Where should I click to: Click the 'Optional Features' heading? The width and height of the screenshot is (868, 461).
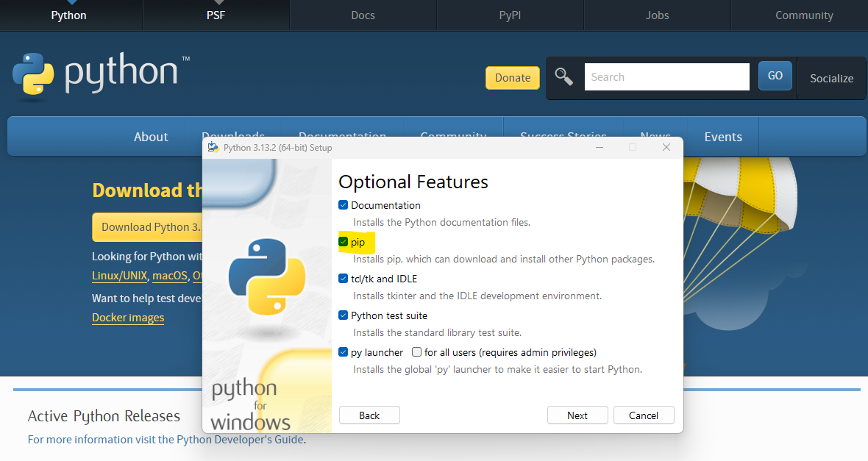click(413, 182)
